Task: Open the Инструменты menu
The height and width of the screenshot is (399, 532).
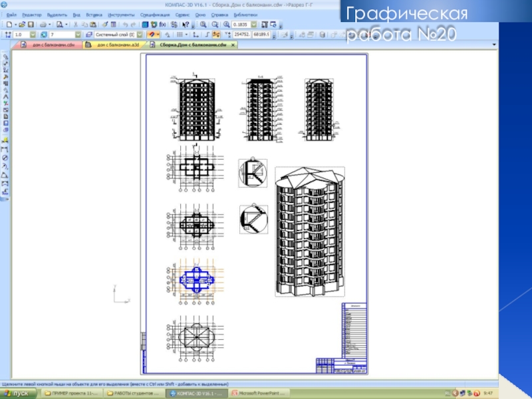Action: pyautogui.click(x=121, y=15)
